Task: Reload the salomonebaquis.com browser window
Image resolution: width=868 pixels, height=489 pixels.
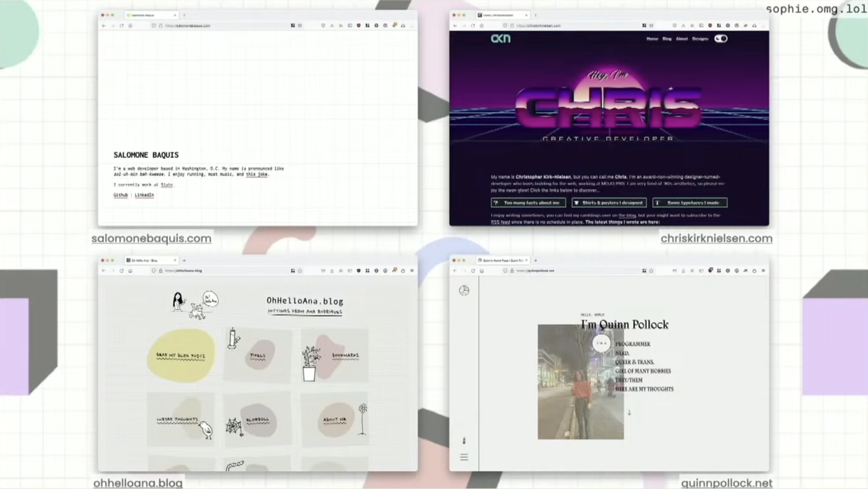Action: tap(122, 26)
